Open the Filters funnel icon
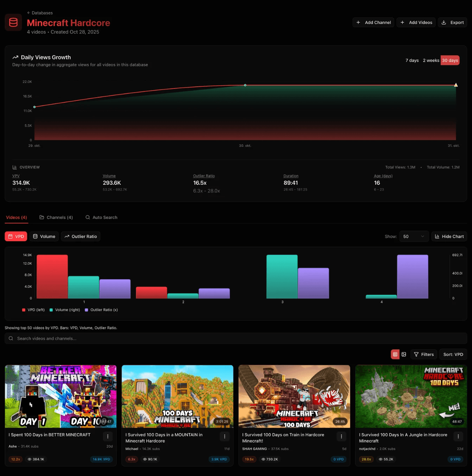 tap(417, 354)
